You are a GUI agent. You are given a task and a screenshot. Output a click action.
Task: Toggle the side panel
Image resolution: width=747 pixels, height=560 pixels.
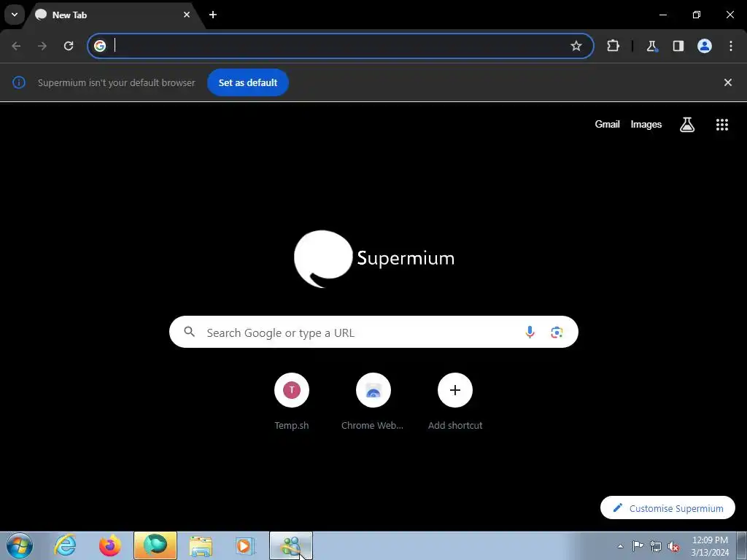coord(678,46)
